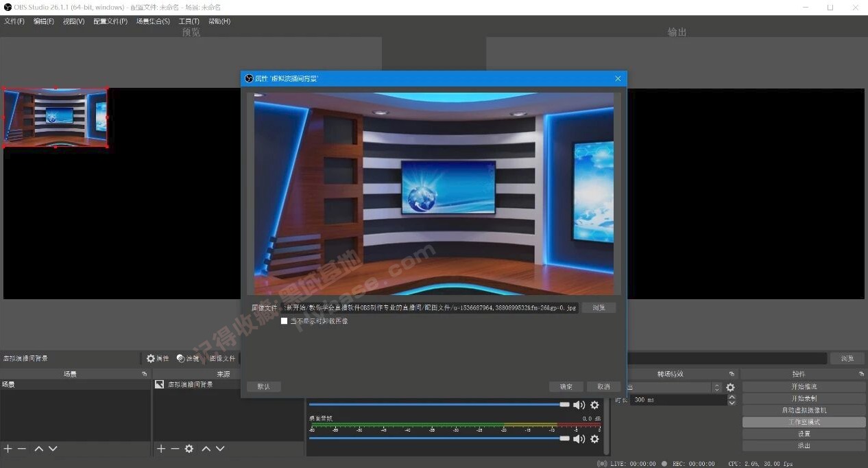The height and width of the screenshot is (468, 868).
Task: Open the 属性 gear icon above the sources list
Action: point(150,358)
